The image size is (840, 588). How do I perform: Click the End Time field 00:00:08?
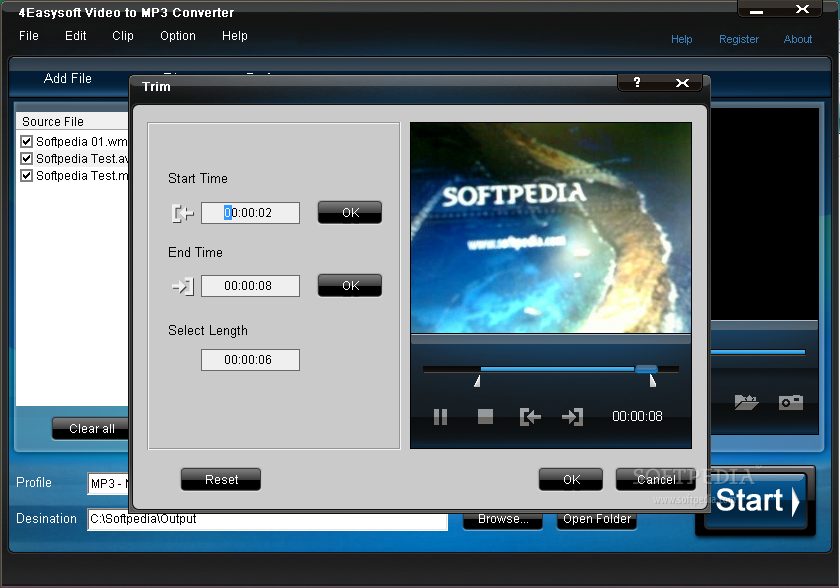250,285
